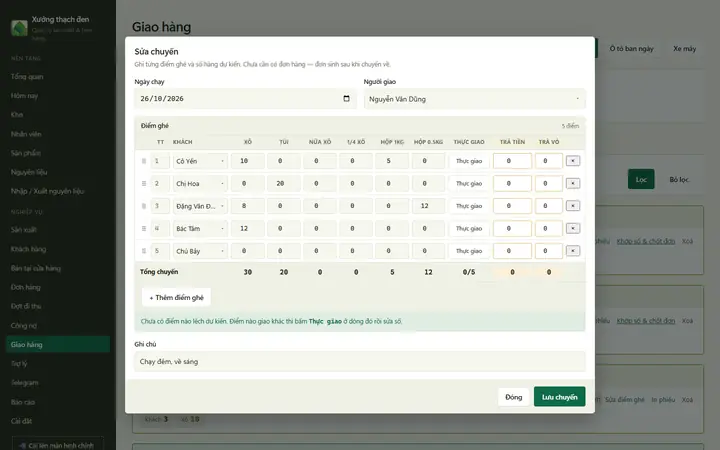
Task: Click Bỏ lọc in background page
Action: point(679,180)
